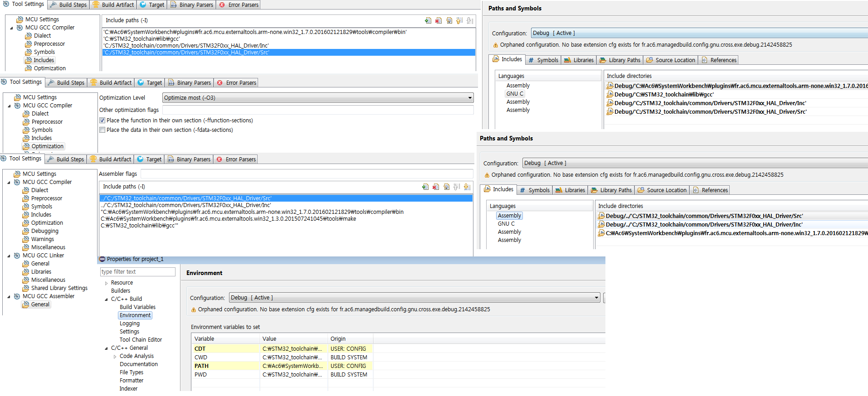Open Build Variables under C/C++ Build

tap(137, 307)
